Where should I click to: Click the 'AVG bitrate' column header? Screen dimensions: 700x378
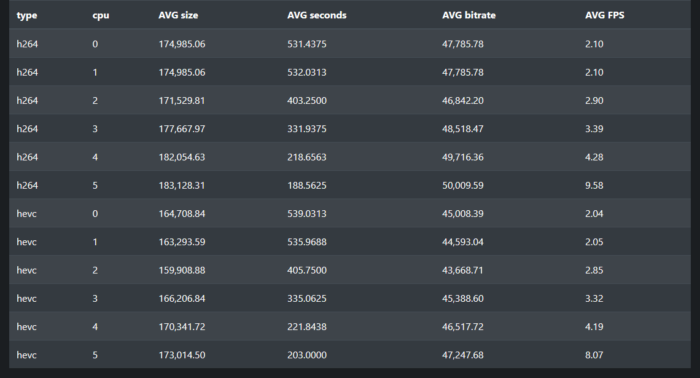coord(469,15)
